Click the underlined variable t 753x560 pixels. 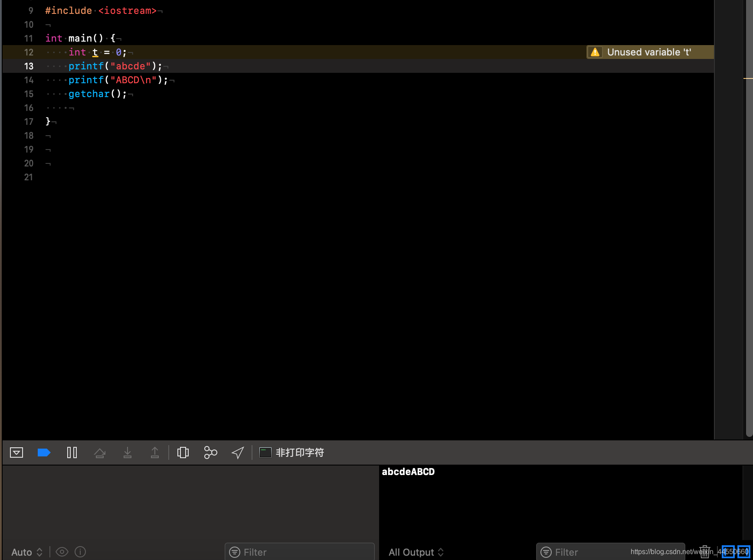click(x=95, y=52)
